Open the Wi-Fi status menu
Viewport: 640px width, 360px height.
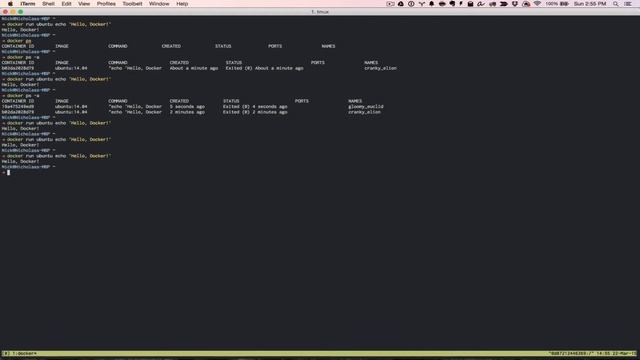click(x=537, y=4)
